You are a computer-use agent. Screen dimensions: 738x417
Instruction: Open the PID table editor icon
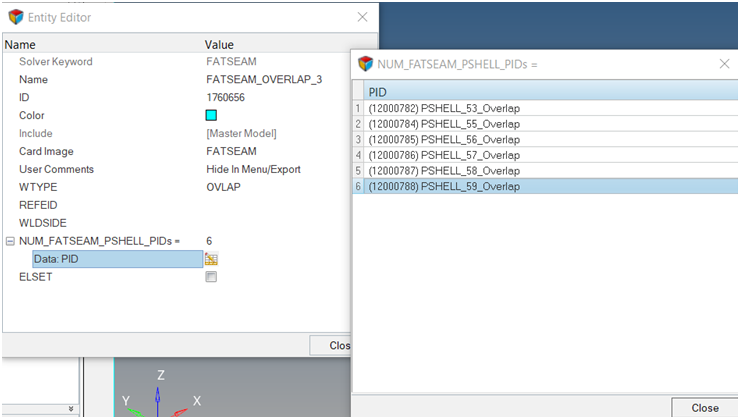[x=211, y=259]
